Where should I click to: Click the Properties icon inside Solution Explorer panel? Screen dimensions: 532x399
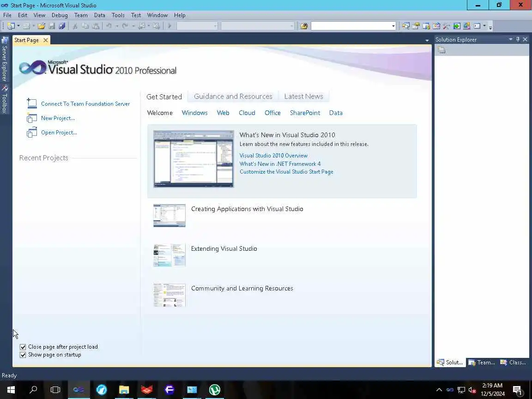pyautogui.click(x=441, y=50)
